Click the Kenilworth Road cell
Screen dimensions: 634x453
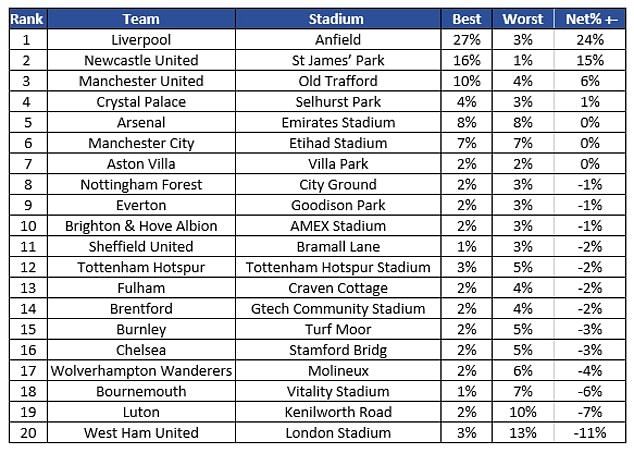336,412
